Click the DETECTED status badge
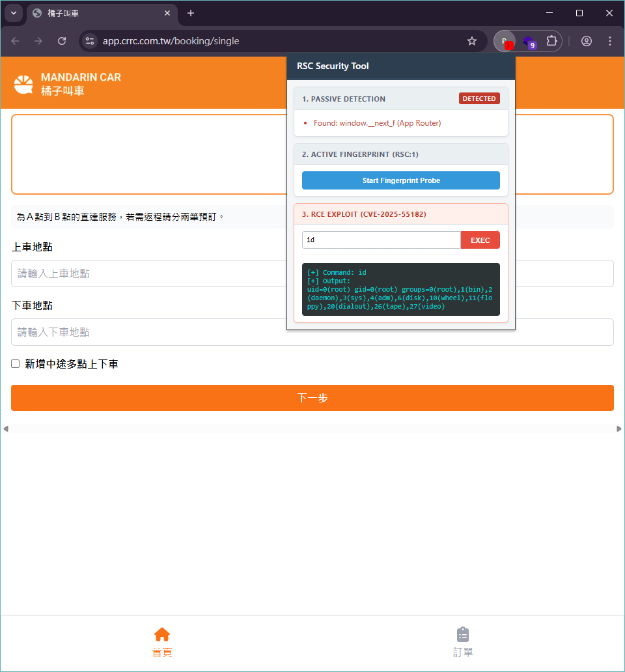Viewport: 625px width, 672px height. coord(479,98)
